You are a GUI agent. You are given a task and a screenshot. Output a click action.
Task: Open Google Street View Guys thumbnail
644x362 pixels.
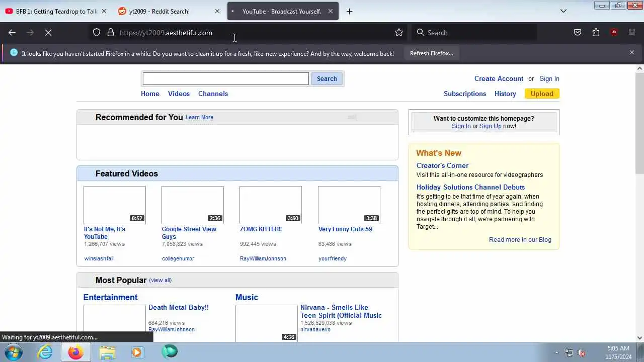[x=193, y=205]
